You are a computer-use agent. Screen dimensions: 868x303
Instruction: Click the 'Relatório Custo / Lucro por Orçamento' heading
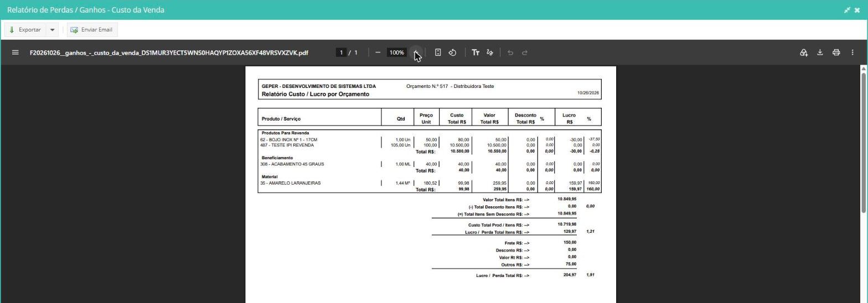point(316,94)
